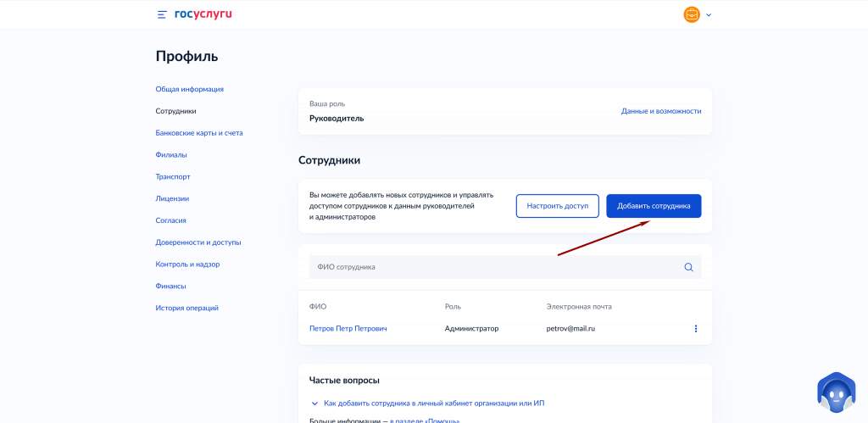Navigate to Транспорт in sidebar
This screenshot has height=423, width=868.
[x=173, y=176]
